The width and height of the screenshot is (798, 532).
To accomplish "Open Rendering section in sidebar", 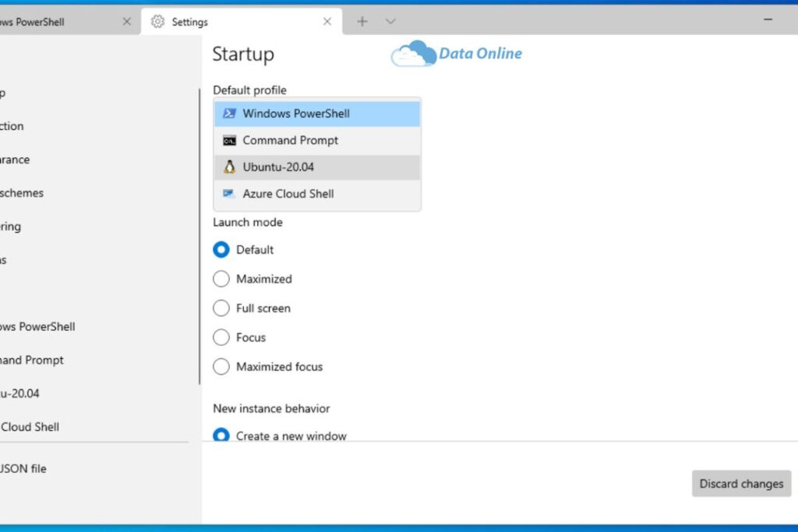I will (10, 227).
